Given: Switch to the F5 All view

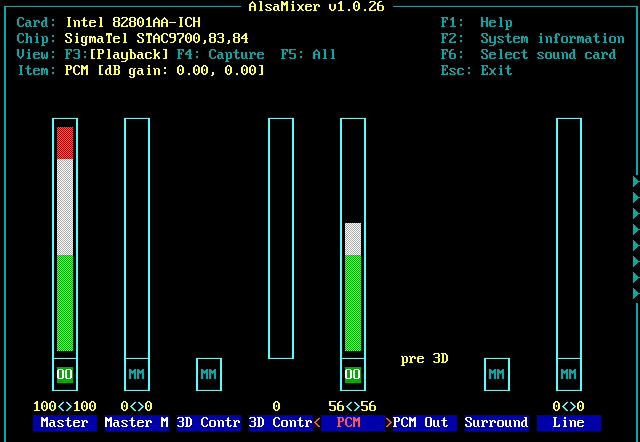Looking at the screenshot, I should 308,55.
